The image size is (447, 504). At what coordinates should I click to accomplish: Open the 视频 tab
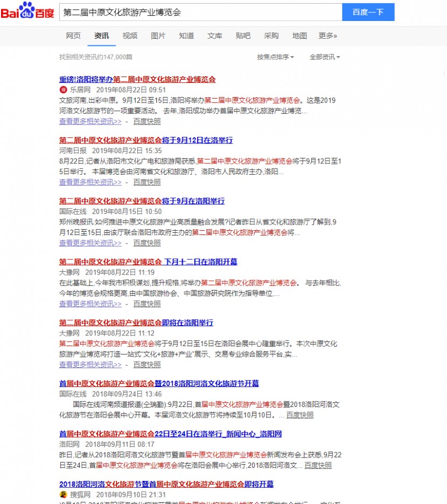click(130, 36)
